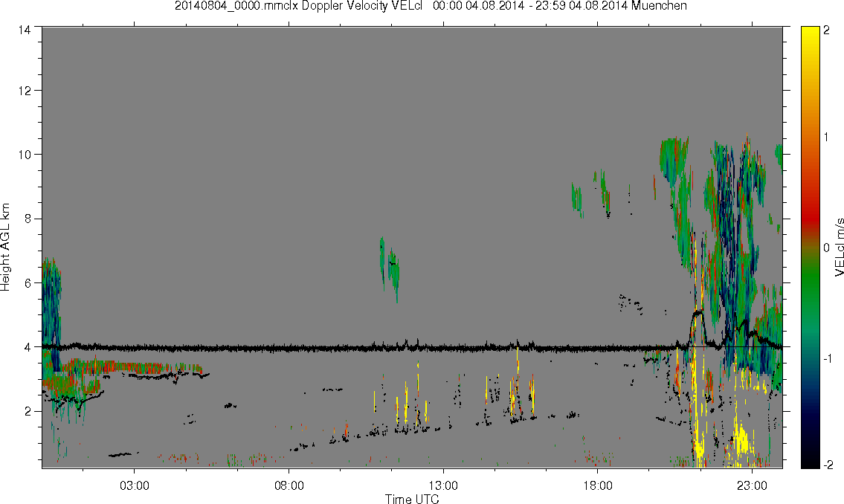Click the '13:00' time axis label

(x=443, y=485)
